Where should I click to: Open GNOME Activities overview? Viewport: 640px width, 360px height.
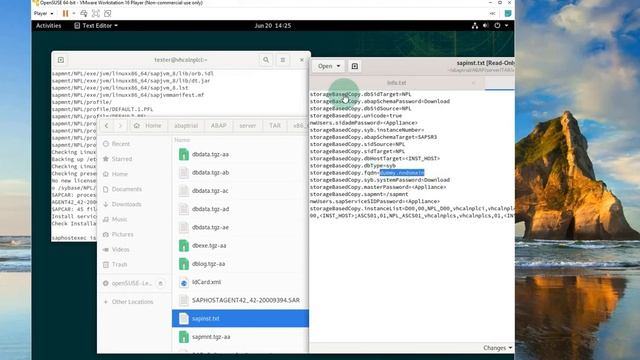(49, 26)
